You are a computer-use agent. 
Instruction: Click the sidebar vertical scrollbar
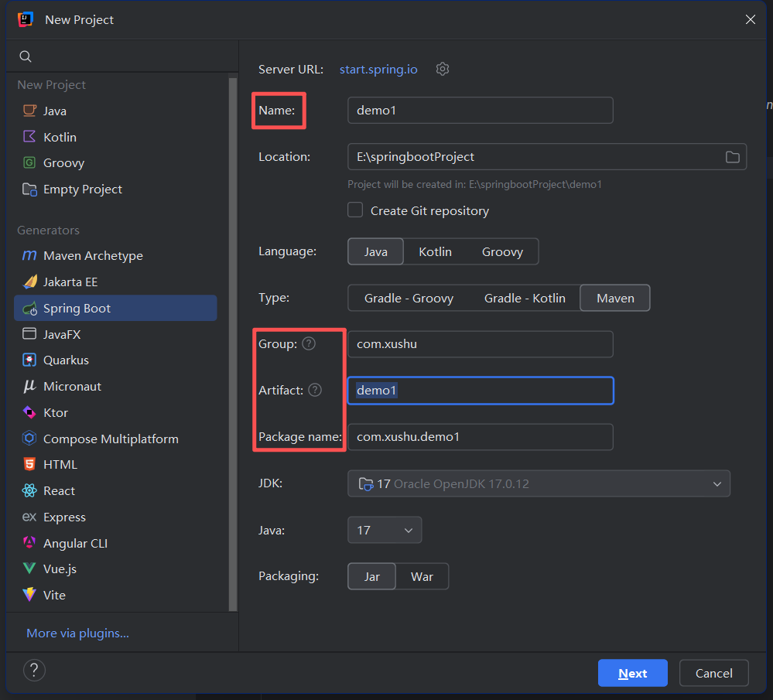(x=233, y=344)
